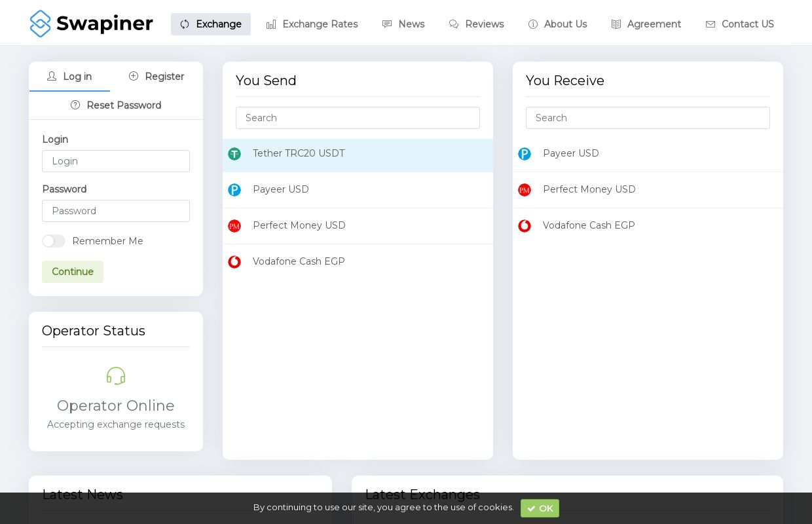Select Tether TRC20 USDT to send
Viewport: 812px width, 524px height.
tap(358, 154)
